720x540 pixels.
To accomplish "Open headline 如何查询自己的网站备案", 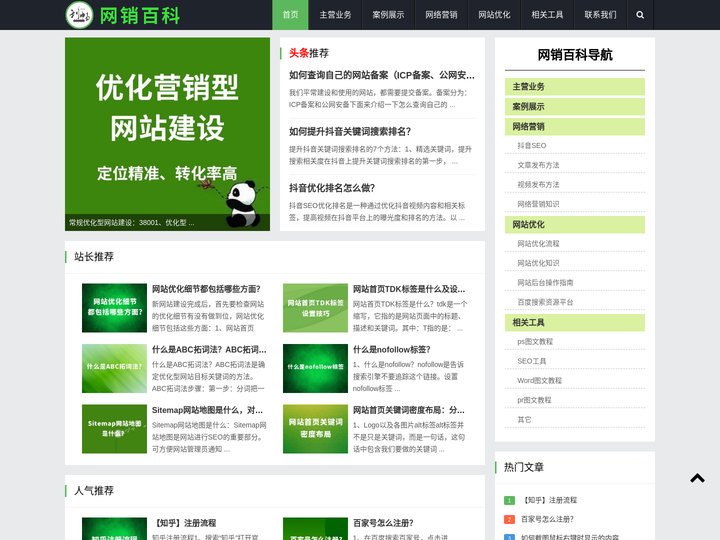I will (x=382, y=75).
